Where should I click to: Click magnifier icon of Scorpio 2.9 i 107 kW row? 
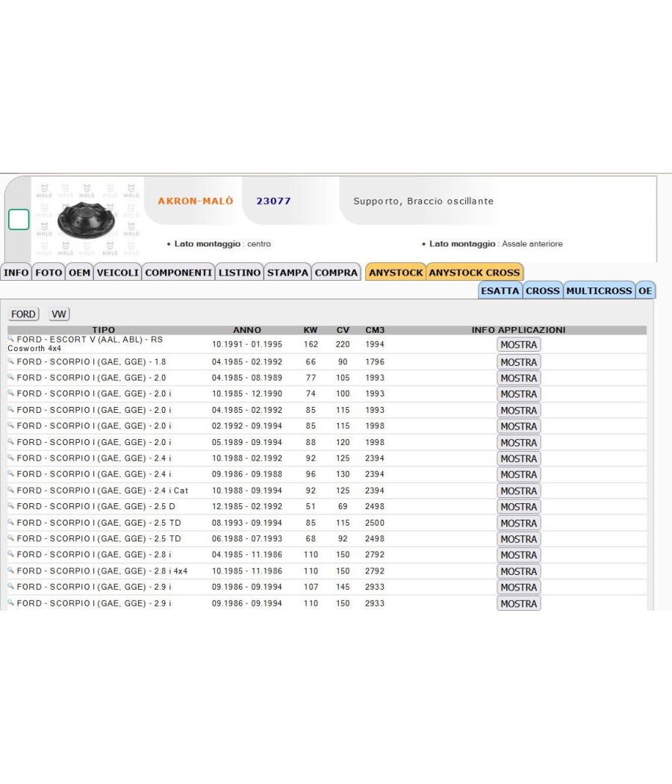[11, 585]
